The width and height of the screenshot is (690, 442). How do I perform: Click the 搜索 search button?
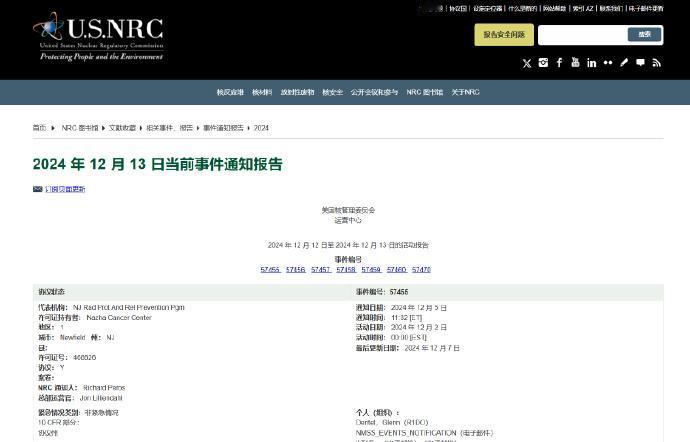pos(644,34)
